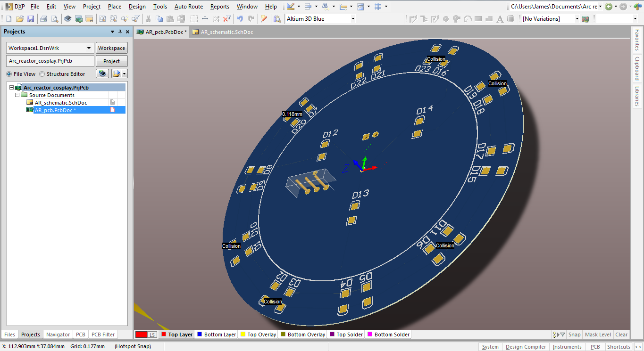Open Browse Component Libraries icon
Image resolution: width=644 pixels, height=351 pixels.
tap(277, 19)
